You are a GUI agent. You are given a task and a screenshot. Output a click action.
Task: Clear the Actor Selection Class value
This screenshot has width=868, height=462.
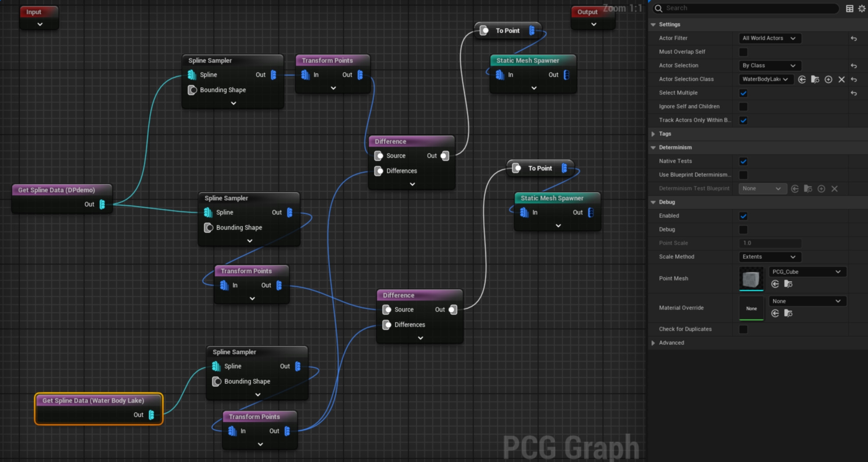pyautogui.click(x=841, y=79)
